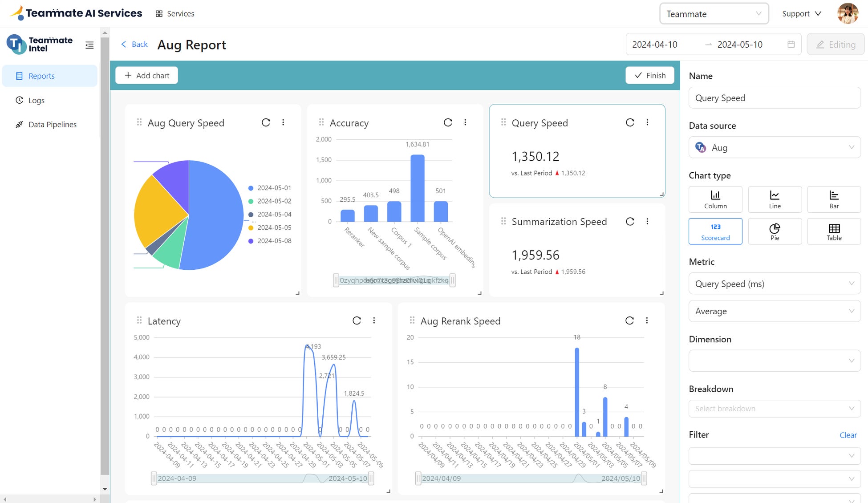Screen dimensions: 868x503
Task: Open Data Pipelines in the sidebar
Action: [x=52, y=125]
